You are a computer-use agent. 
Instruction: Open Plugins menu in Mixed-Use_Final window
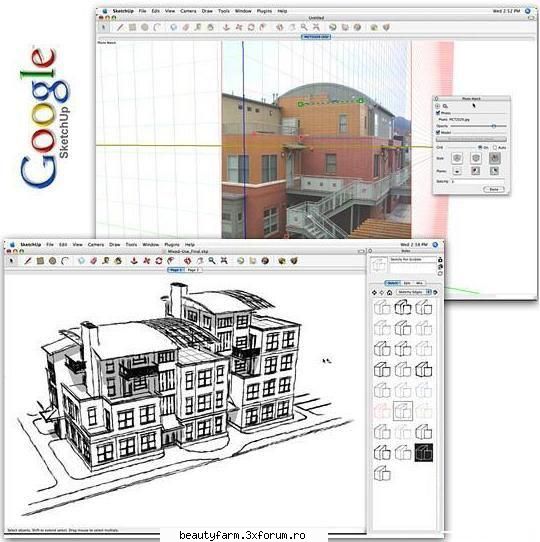click(x=172, y=244)
